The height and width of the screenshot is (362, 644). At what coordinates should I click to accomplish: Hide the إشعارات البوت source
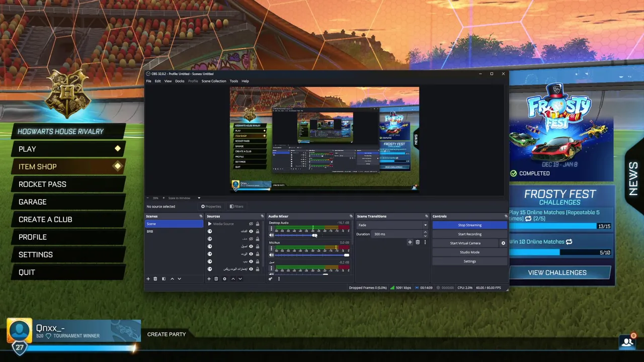[251, 269]
